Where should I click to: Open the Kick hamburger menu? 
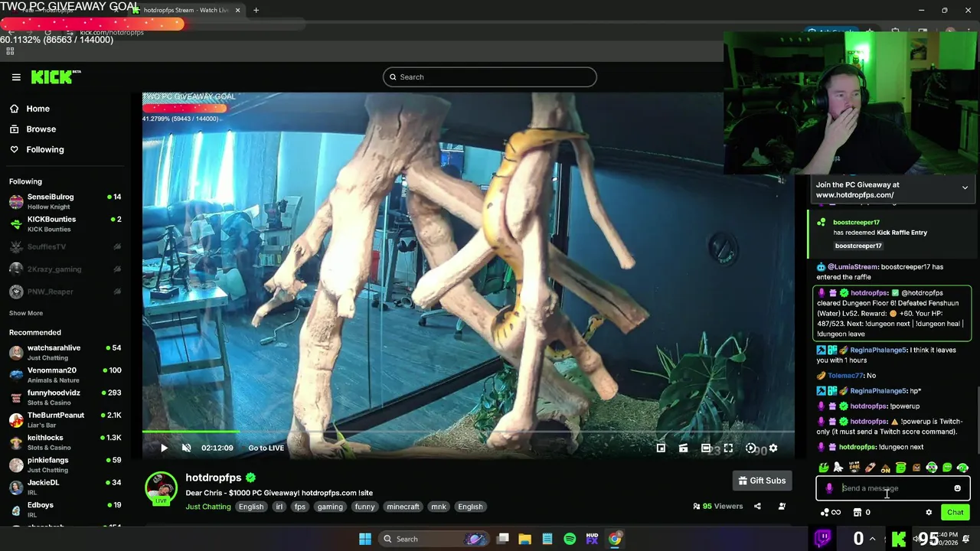pyautogui.click(x=16, y=77)
